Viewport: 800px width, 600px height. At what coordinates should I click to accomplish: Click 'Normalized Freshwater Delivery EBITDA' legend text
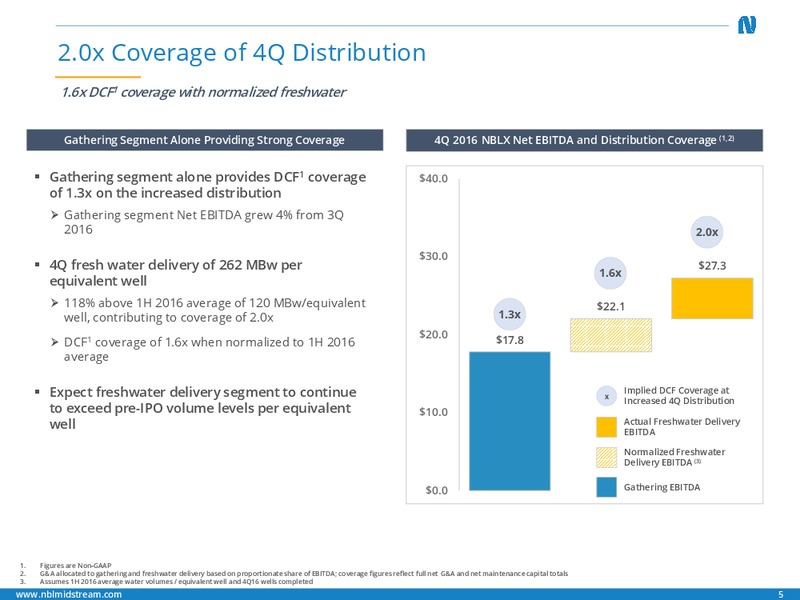pos(674,457)
